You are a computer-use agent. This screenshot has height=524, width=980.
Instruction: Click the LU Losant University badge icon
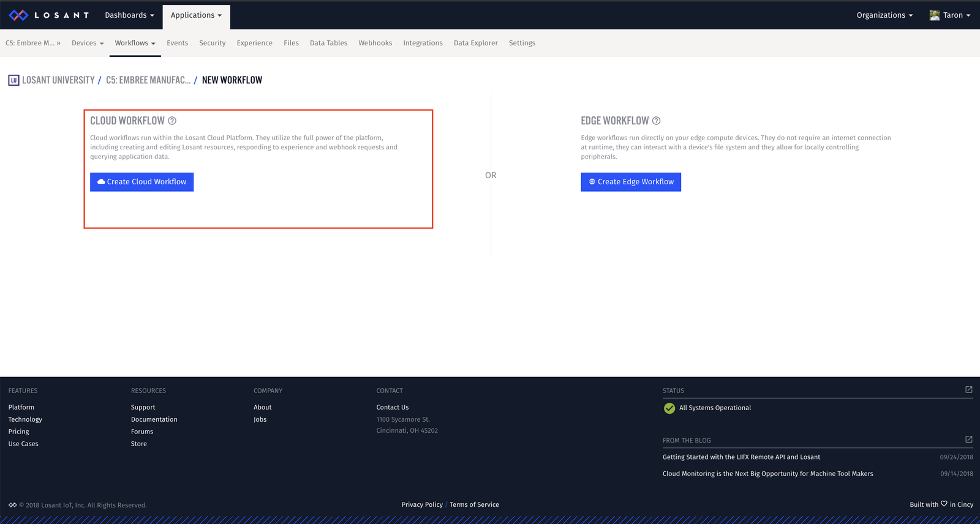[13, 80]
